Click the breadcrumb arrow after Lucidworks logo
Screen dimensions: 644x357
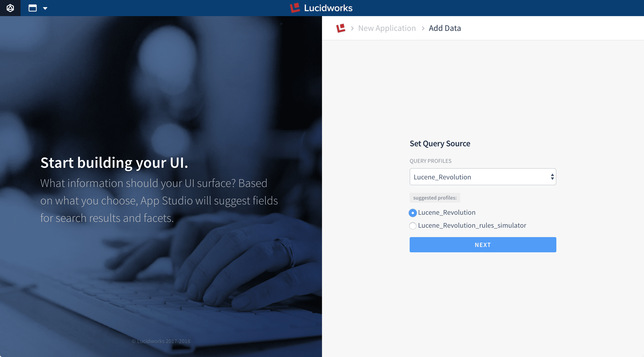click(x=353, y=28)
